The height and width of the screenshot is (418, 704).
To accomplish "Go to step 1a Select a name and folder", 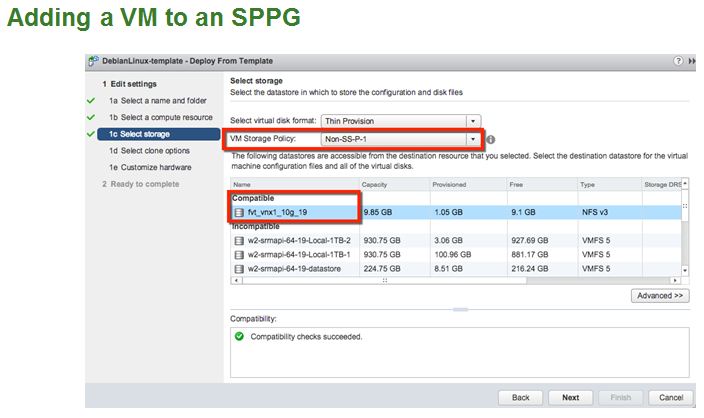I will pyautogui.click(x=157, y=101).
